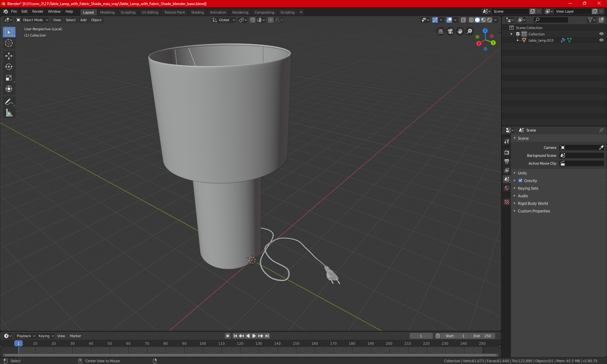The height and width of the screenshot is (364, 607).
Task: Switch to wireframe viewport shading
Action: click(x=471, y=20)
